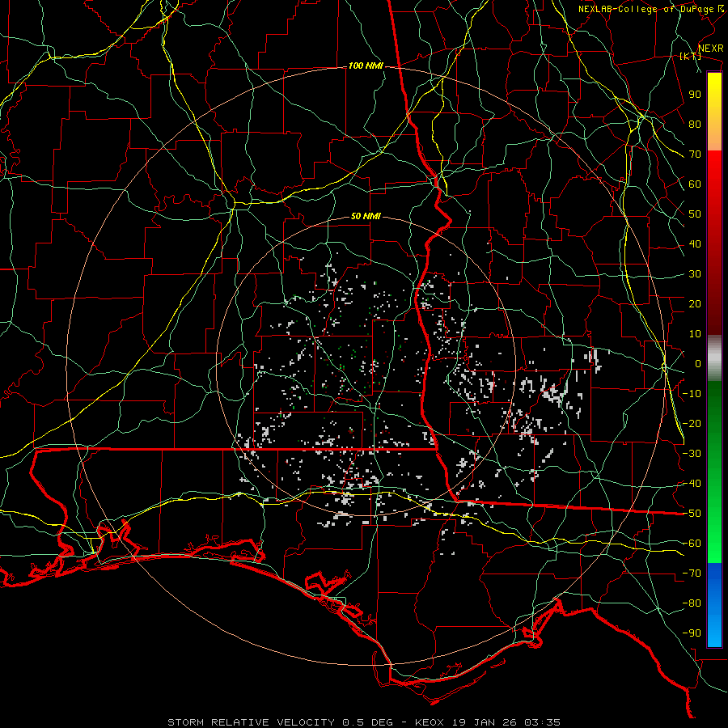
Task: Click the "-70" value on velocity scale
Action: click(692, 574)
